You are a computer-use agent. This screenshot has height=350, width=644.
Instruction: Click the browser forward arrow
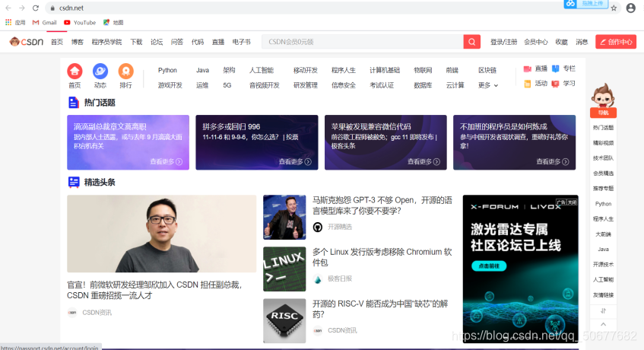(22, 8)
